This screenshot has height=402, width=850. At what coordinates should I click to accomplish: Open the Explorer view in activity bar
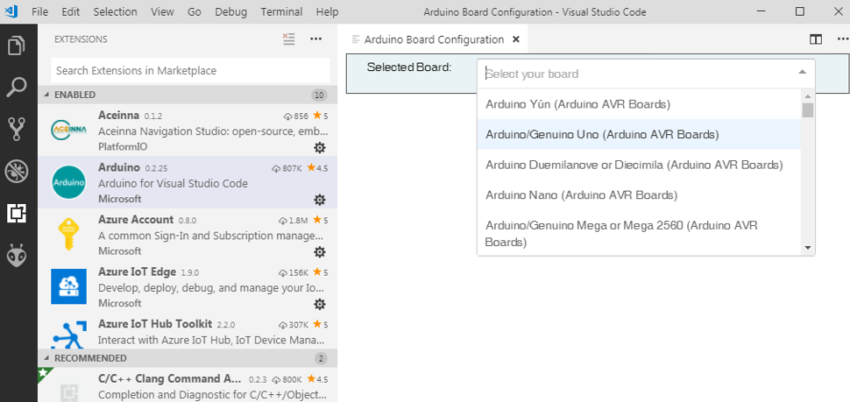pos(16,46)
